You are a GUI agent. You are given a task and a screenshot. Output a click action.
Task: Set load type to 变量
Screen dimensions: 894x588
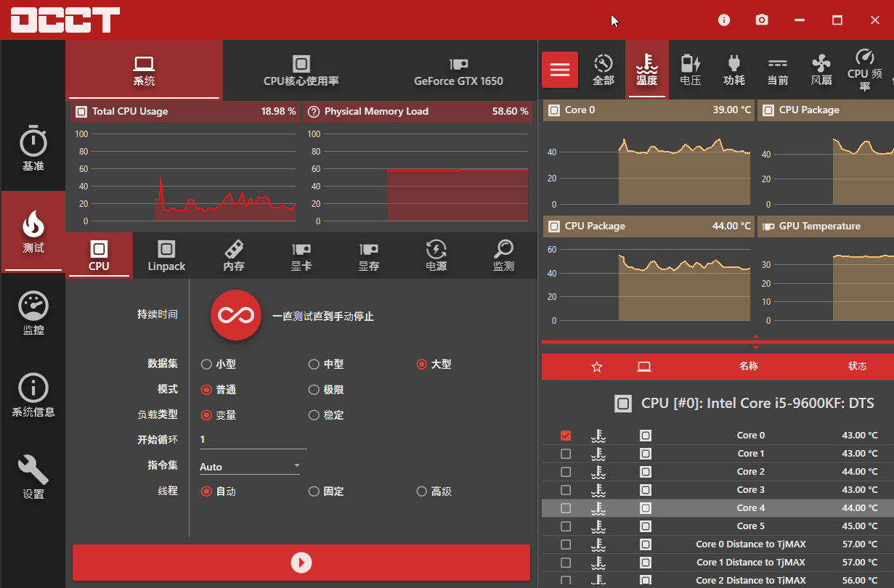click(219, 415)
